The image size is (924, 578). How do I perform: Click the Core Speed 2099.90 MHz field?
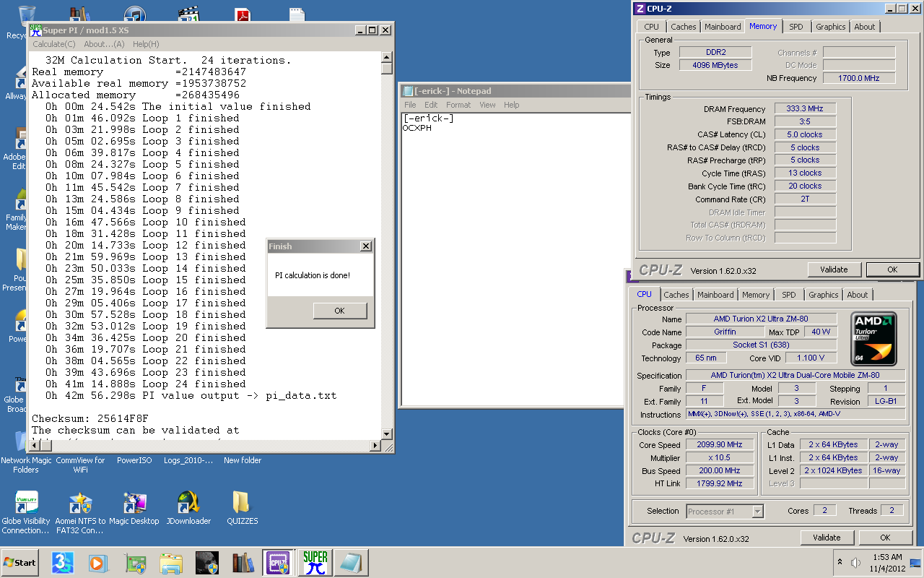pos(720,445)
